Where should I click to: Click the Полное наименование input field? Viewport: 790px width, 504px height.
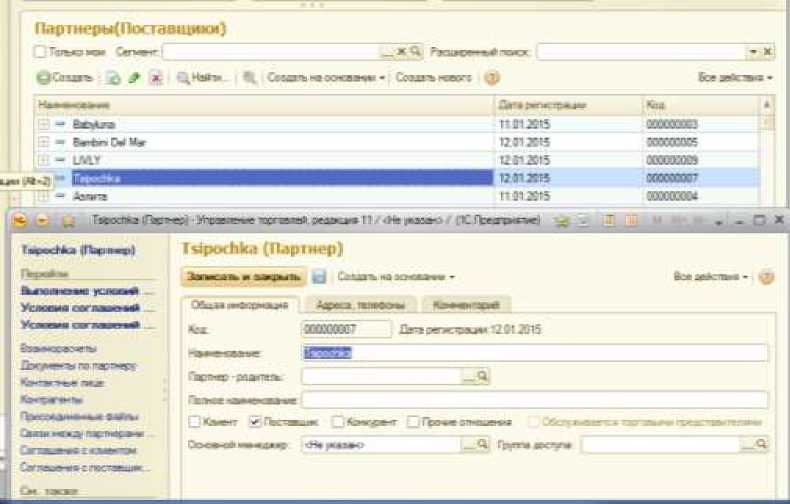point(535,400)
